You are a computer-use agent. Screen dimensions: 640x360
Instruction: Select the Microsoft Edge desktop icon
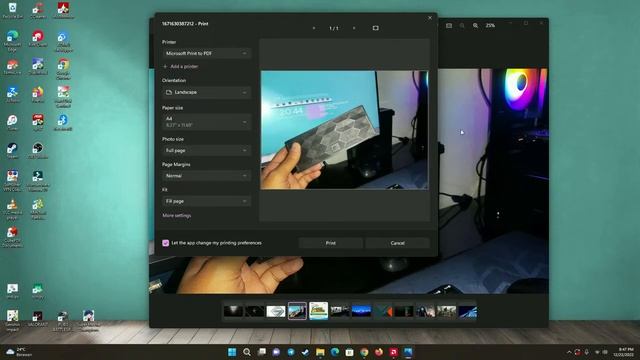12,41
